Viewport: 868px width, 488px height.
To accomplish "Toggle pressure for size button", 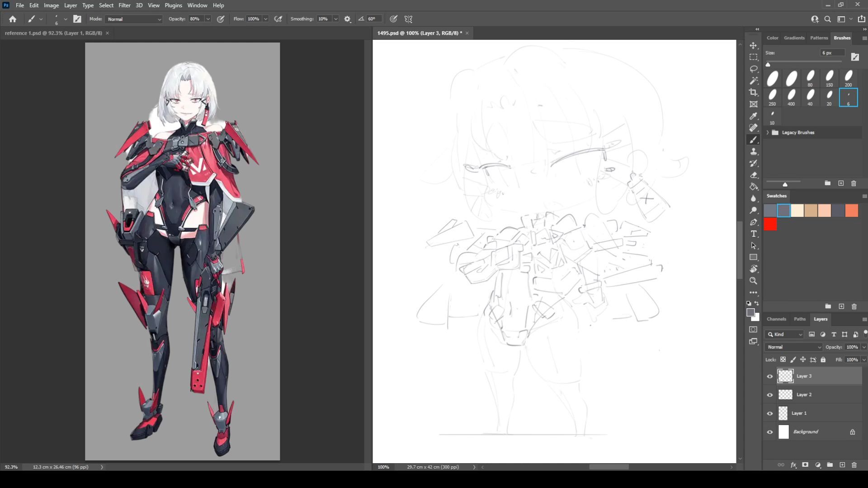I will 394,19.
